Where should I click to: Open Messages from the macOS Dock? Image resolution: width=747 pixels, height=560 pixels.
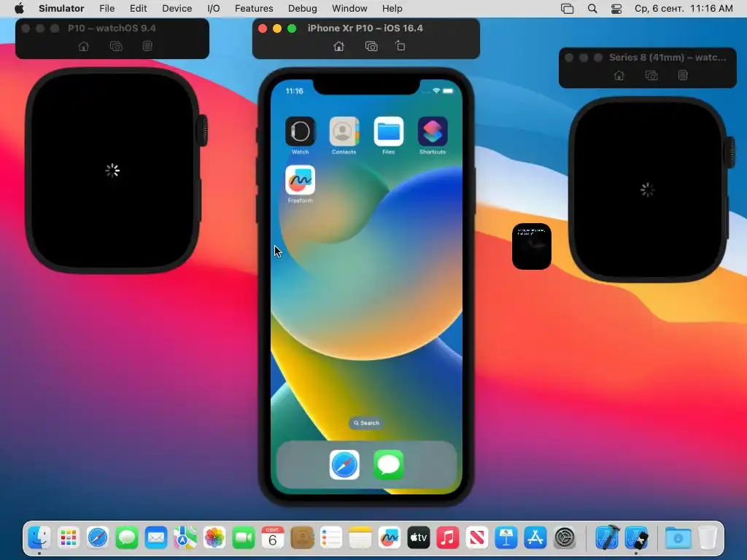(127, 538)
